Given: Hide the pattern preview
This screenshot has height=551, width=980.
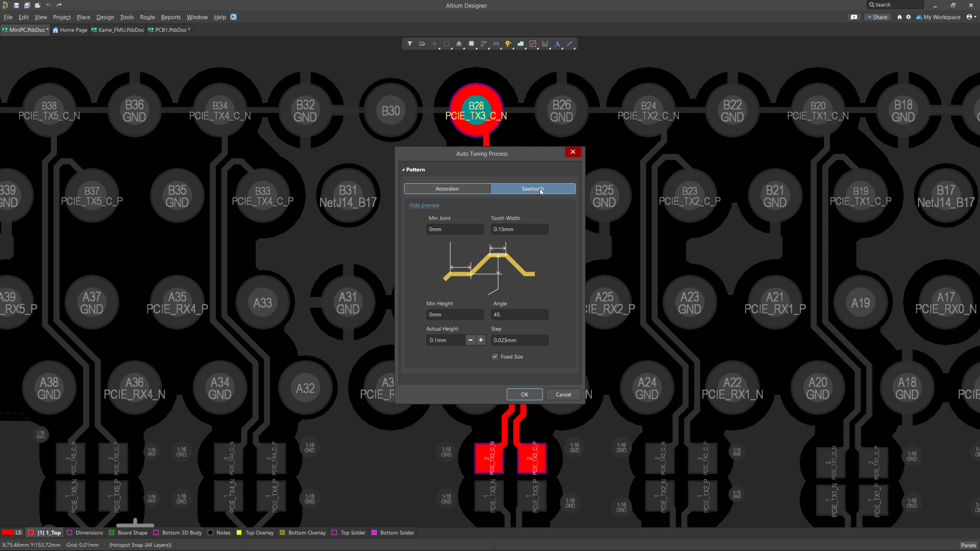Looking at the screenshot, I should [x=424, y=205].
